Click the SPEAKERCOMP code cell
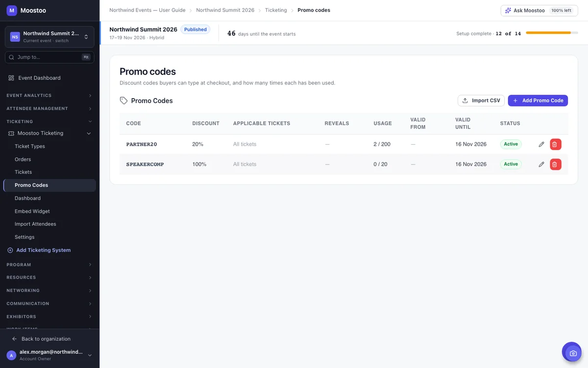Screen dimensions: 588x368 pos(145,164)
